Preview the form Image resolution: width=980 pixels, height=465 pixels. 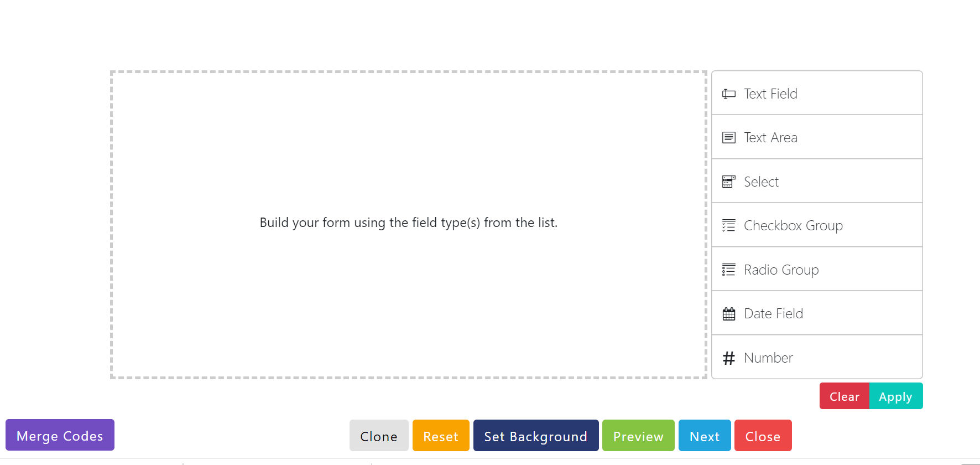tap(638, 436)
